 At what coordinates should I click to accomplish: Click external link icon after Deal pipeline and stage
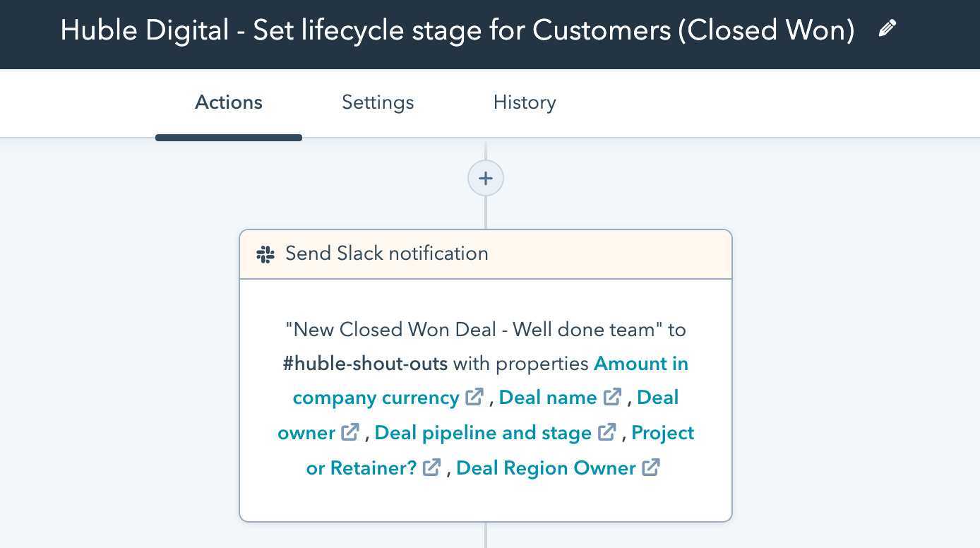[x=607, y=432]
